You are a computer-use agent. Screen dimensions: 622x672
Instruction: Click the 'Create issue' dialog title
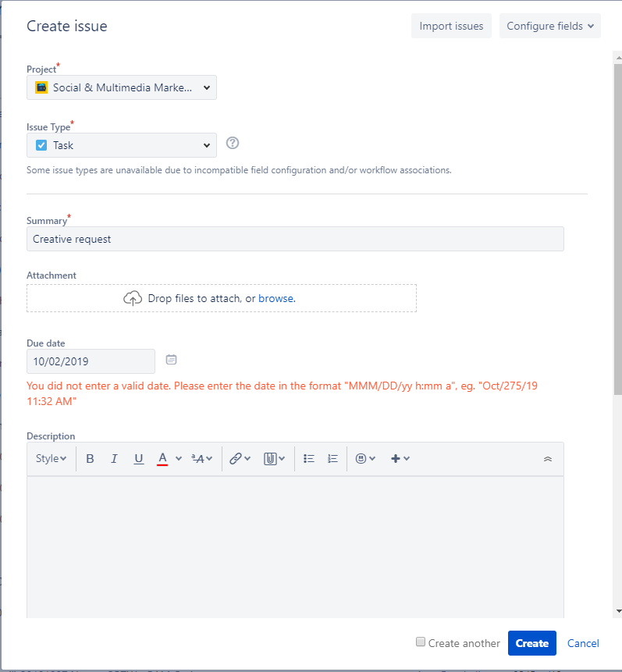coord(67,26)
